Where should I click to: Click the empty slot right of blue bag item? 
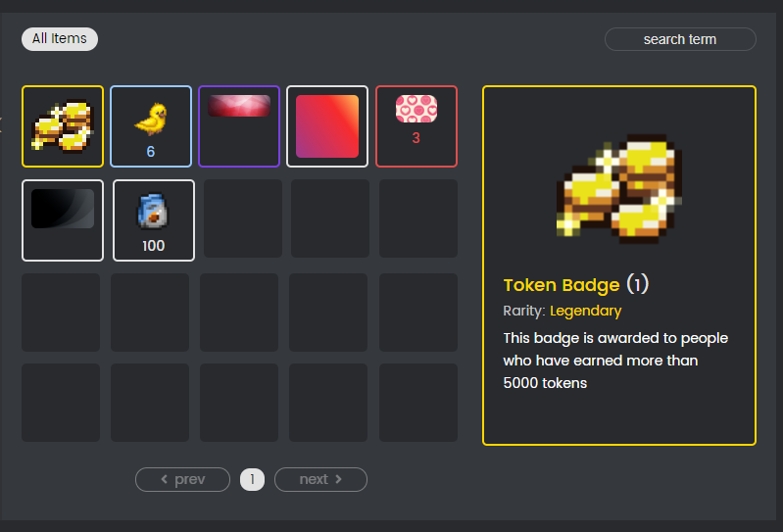click(243, 218)
